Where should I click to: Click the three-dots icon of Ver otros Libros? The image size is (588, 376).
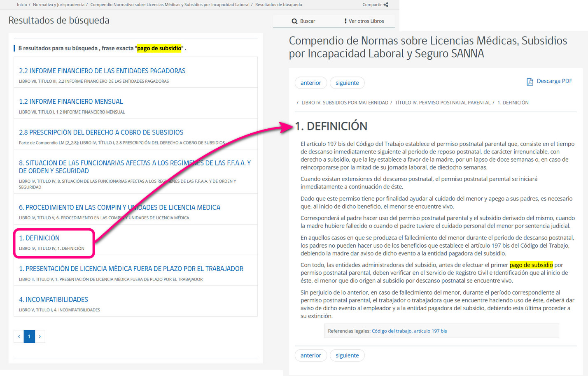tap(345, 21)
